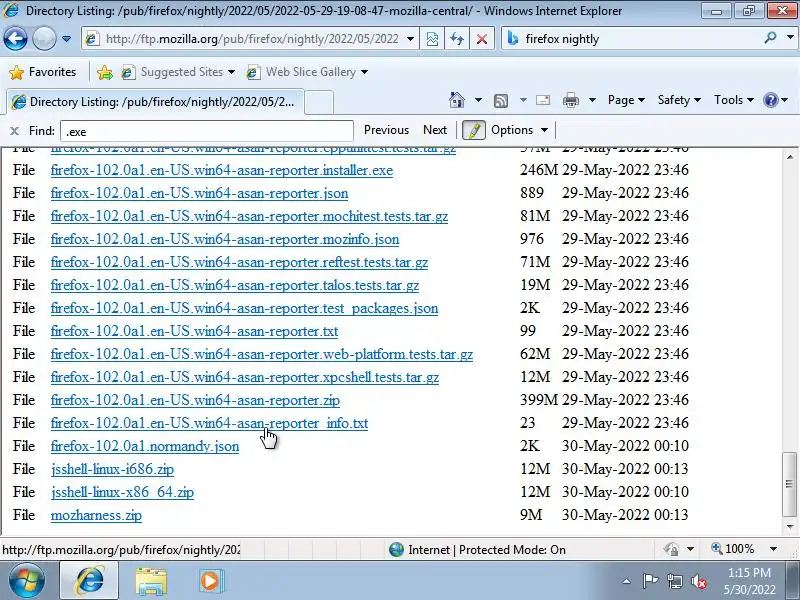Open a new blank tab
This screenshot has width=800, height=600.
(x=319, y=102)
